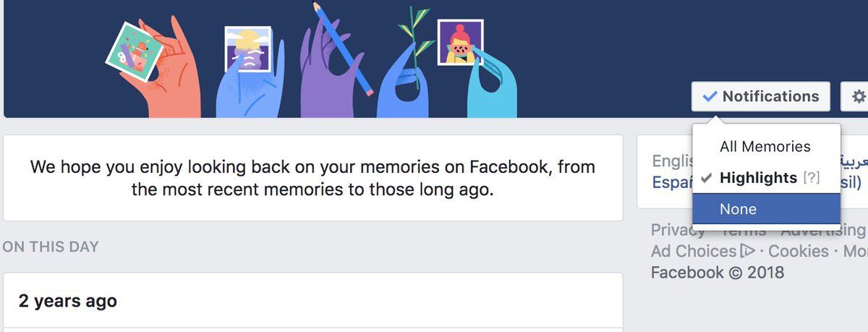Click the gear settings icon
Screen dimensions: 868x332
tap(858, 96)
